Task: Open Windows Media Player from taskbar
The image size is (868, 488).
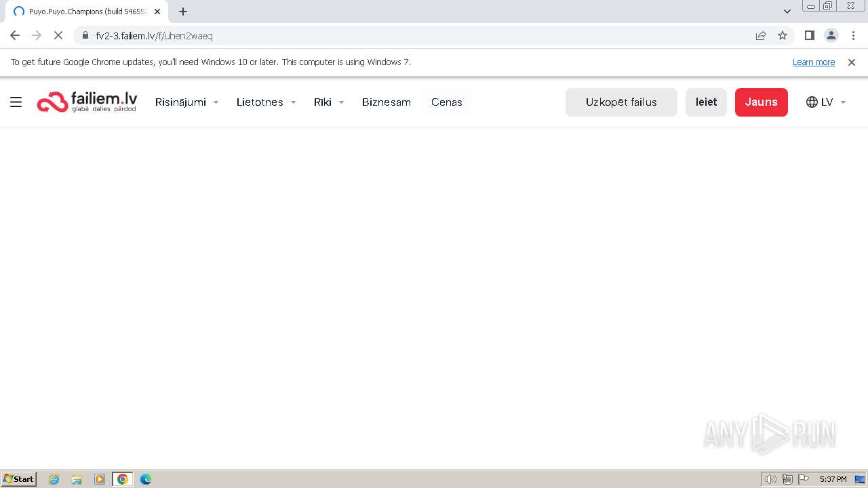Action: 100,479
